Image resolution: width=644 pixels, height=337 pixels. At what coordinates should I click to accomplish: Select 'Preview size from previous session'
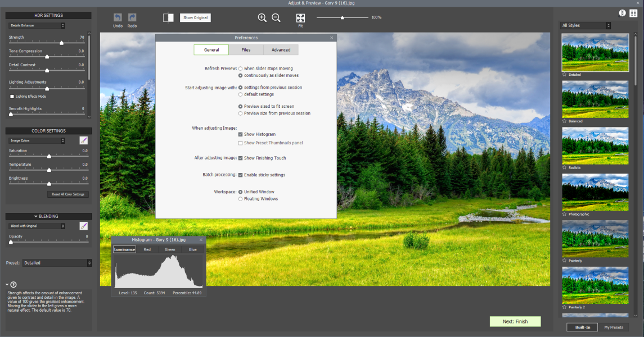pos(240,113)
